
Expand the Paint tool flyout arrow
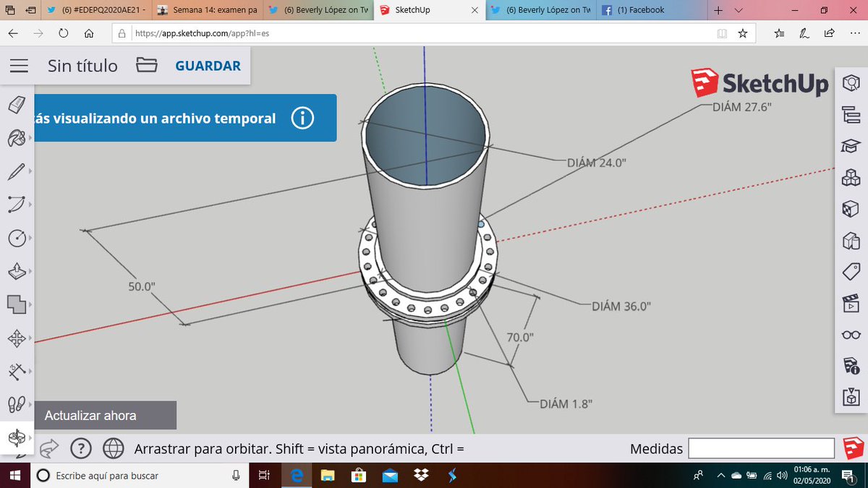point(30,139)
